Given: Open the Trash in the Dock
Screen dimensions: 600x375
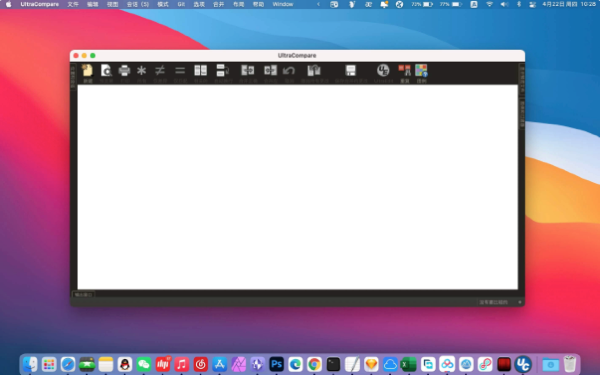Looking at the screenshot, I should coord(570,364).
